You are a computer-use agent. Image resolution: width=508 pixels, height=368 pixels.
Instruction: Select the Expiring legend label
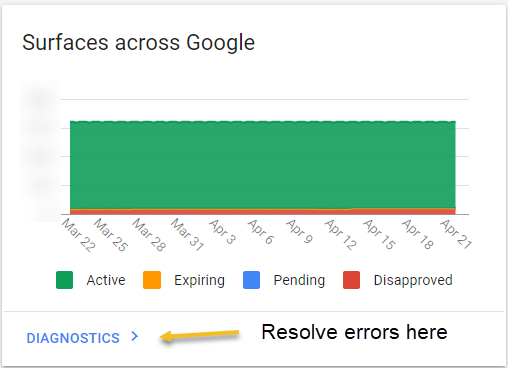tap(199, 281)
